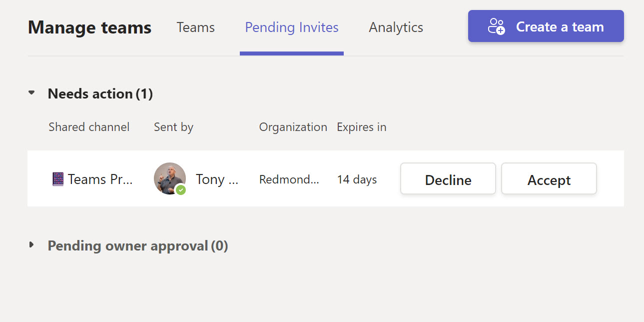
Task: Click the Create a team people icon
Action: (x=495, y=26)
